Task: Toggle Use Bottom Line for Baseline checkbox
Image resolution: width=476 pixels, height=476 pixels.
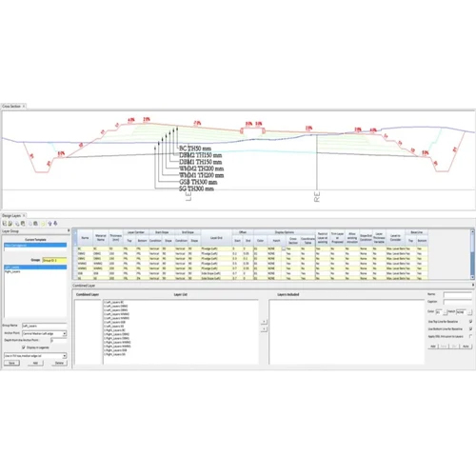Action: tap(470, 329)
